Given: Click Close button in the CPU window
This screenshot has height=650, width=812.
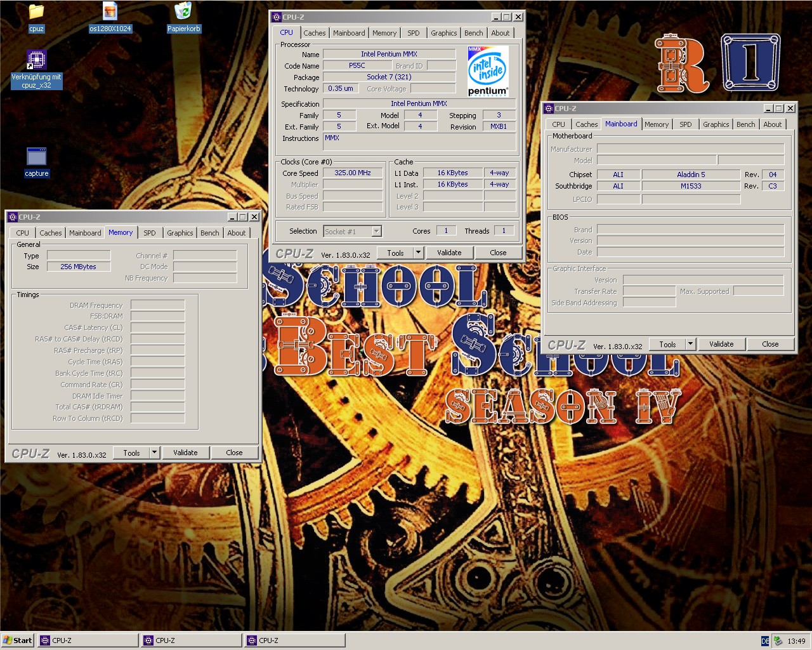Looking at the screenshot, I should click(498, 253).
